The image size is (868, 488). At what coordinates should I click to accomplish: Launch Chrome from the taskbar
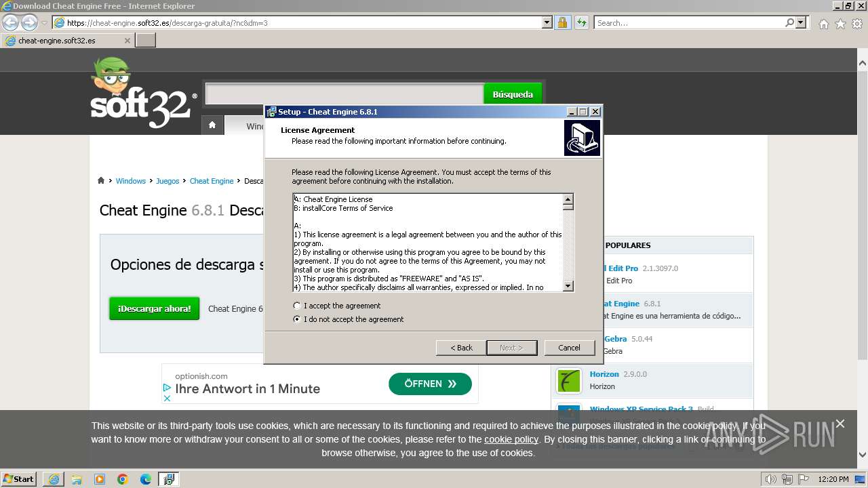click(x=123, y=479)
